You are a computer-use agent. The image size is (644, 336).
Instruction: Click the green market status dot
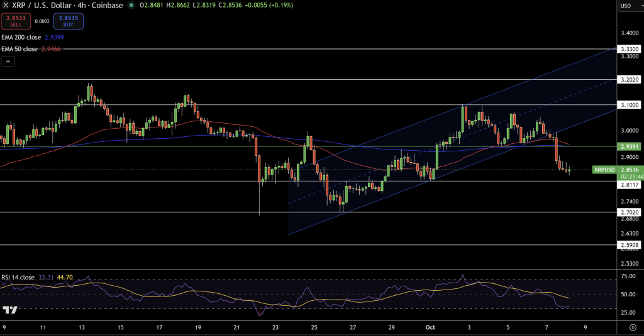(x=131, y=5)
